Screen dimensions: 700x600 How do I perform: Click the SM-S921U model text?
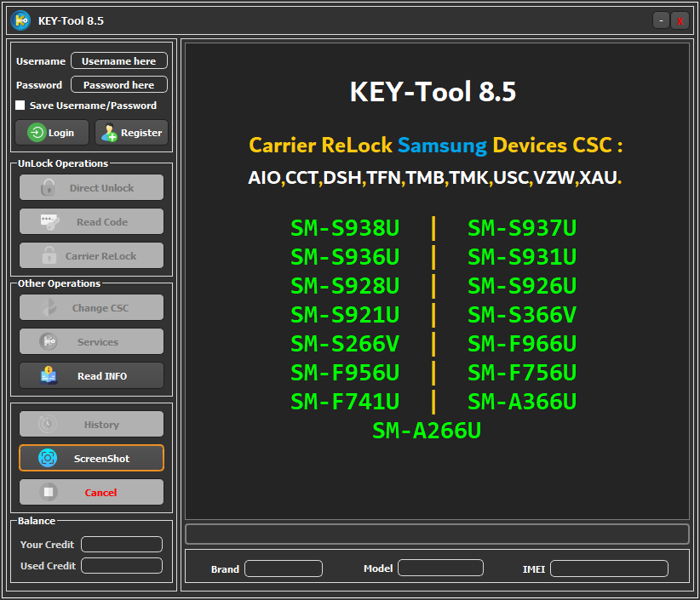tap(345, 315)
